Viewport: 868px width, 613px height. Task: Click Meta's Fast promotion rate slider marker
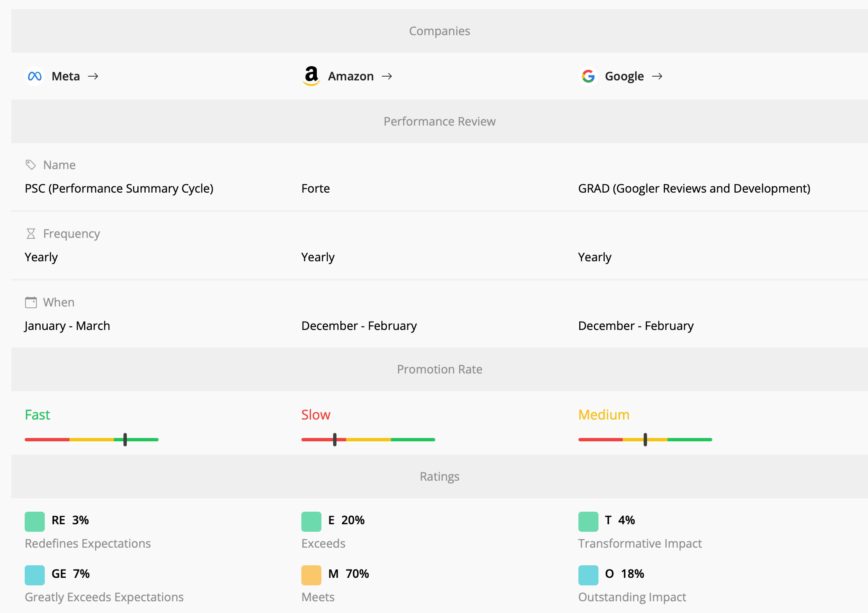coord(125,440)
